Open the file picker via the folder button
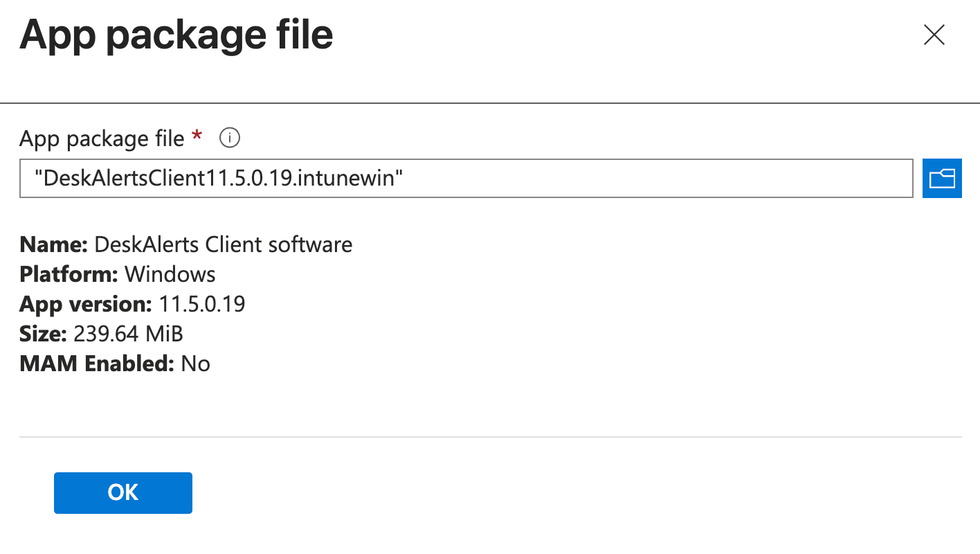This screenshot has height=554, width=980. [x=942, y=178]
